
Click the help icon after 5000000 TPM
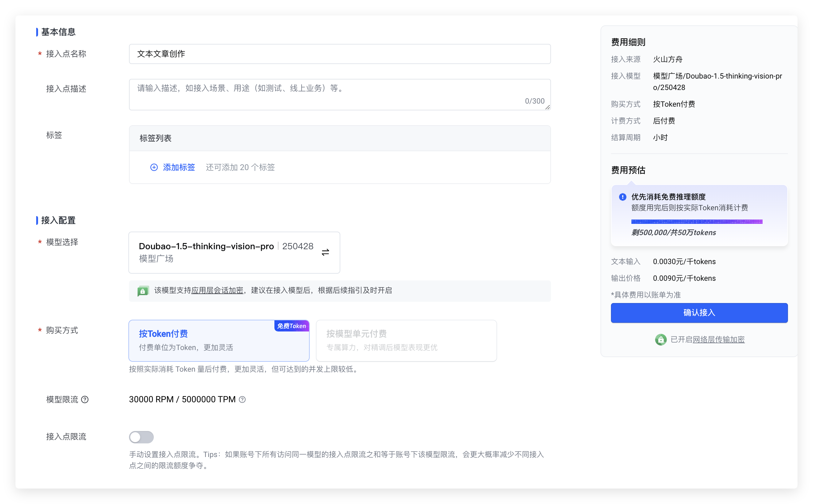pos(243,399)
